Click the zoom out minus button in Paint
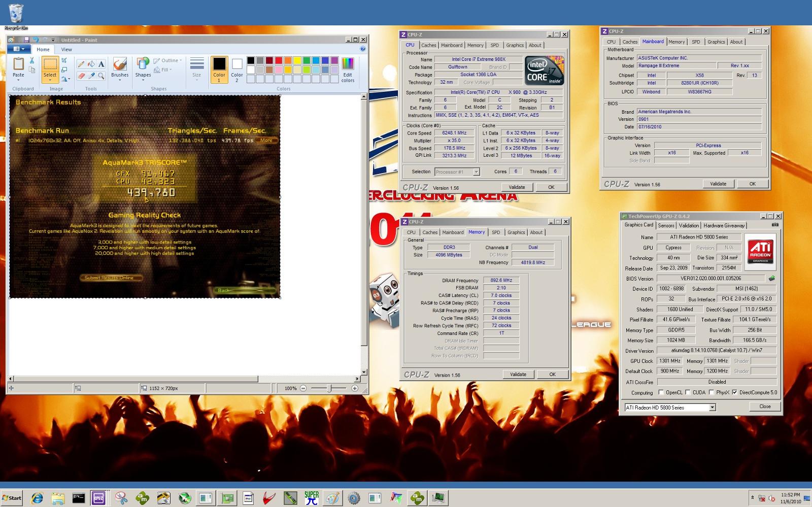This screenshot has width=812, height=507. coord(303,388)
